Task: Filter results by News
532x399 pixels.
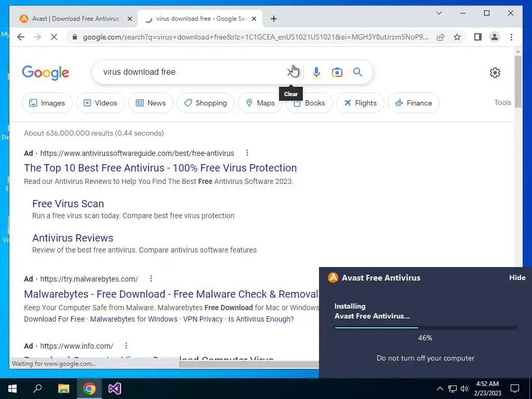Action: (151, 103)
